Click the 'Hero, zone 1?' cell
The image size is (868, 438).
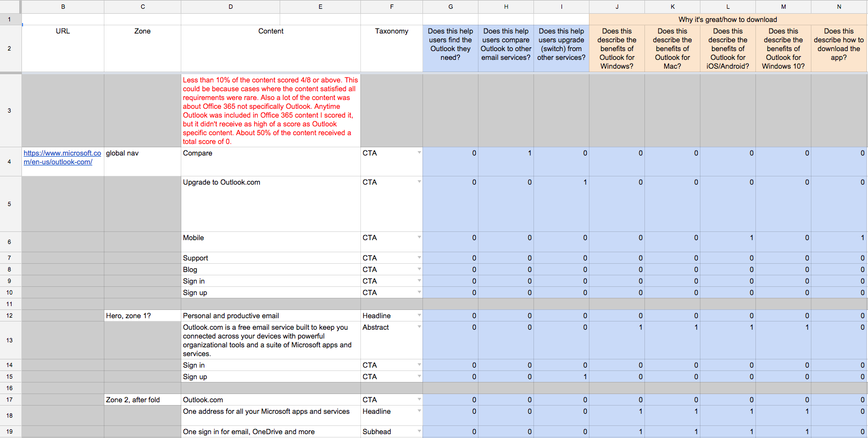coord(142,315)
